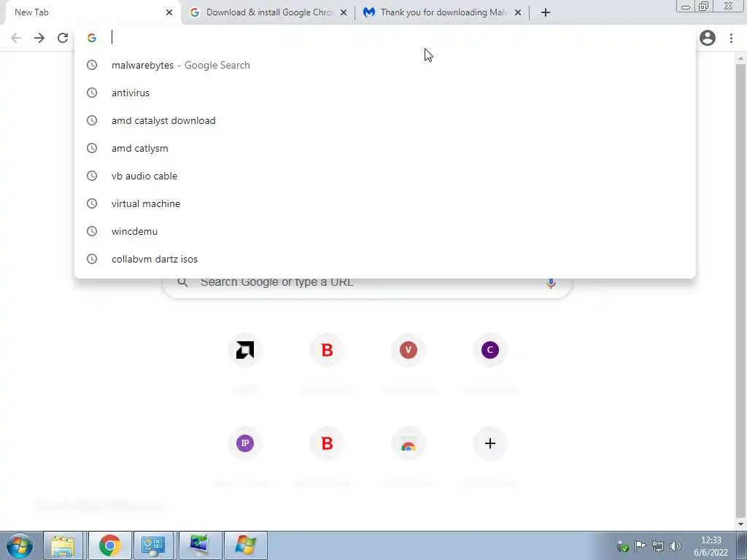Image resolution: width=747 pixels, height=560 pixels.
Task: Choose the vb audio cable suggestion
Action: pyautogui.click(x=385, y=176)
